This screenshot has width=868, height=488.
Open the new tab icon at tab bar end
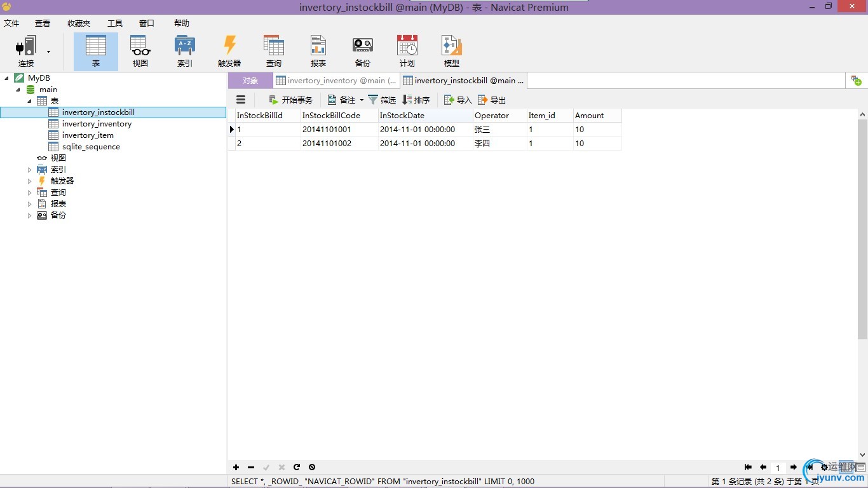pyautogui.click(x=856, y=81)
